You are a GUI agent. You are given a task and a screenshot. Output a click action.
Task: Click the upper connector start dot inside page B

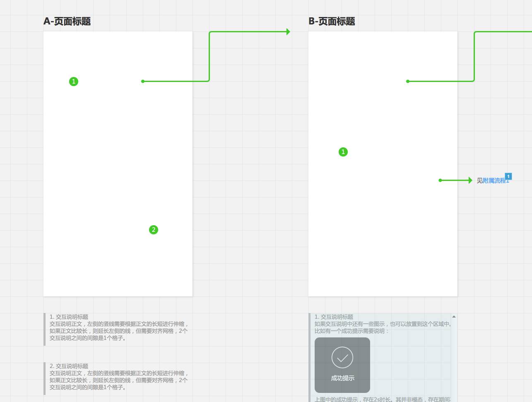tap(408, 81)
